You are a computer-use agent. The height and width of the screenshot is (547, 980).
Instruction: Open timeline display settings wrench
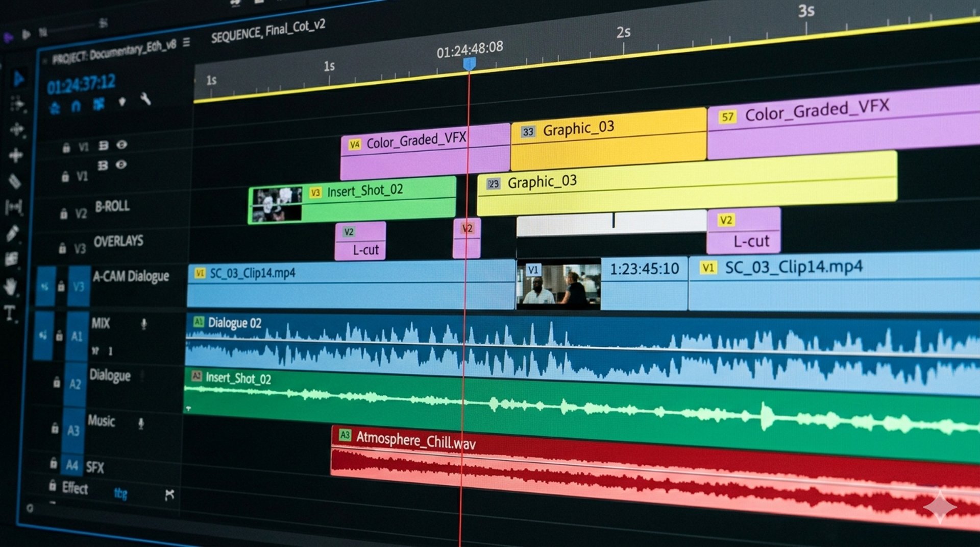click(x=145, y=99)
